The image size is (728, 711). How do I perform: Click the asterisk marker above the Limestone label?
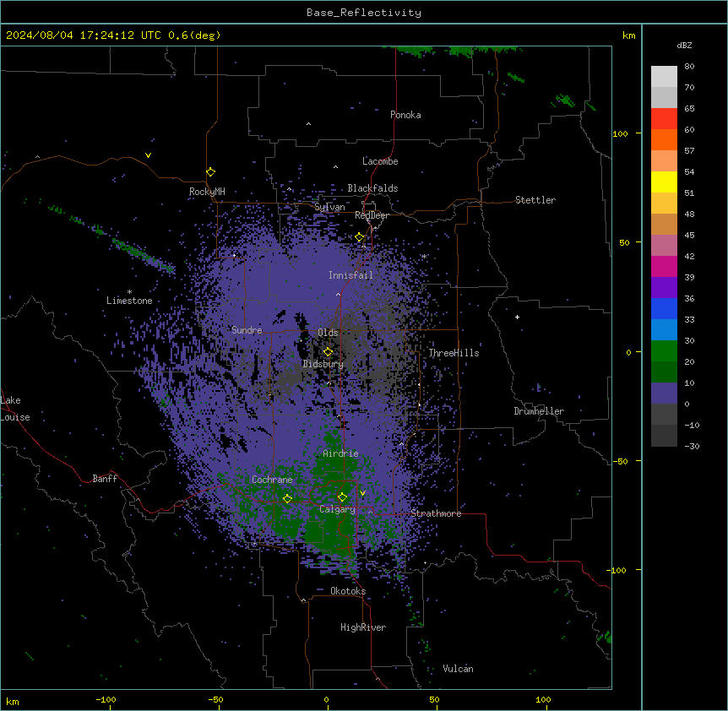(129, 292)
